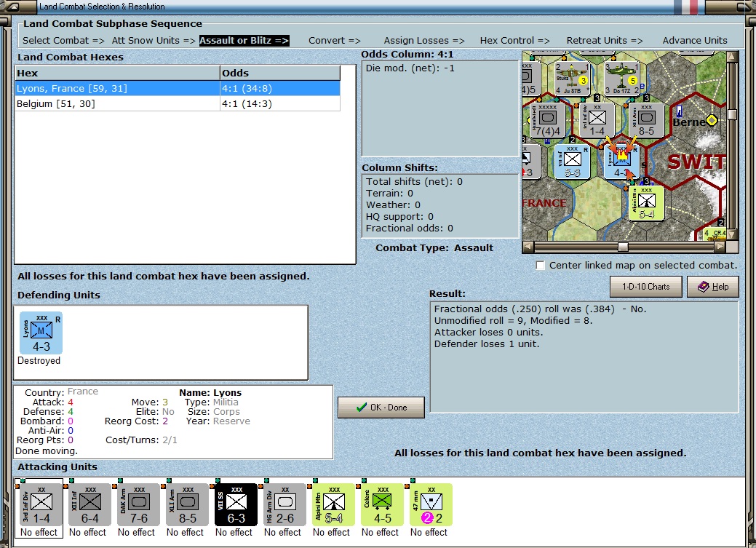Click the map horizontal scrollbar thumb
The image size is (756, 548).
coord(623,247)
